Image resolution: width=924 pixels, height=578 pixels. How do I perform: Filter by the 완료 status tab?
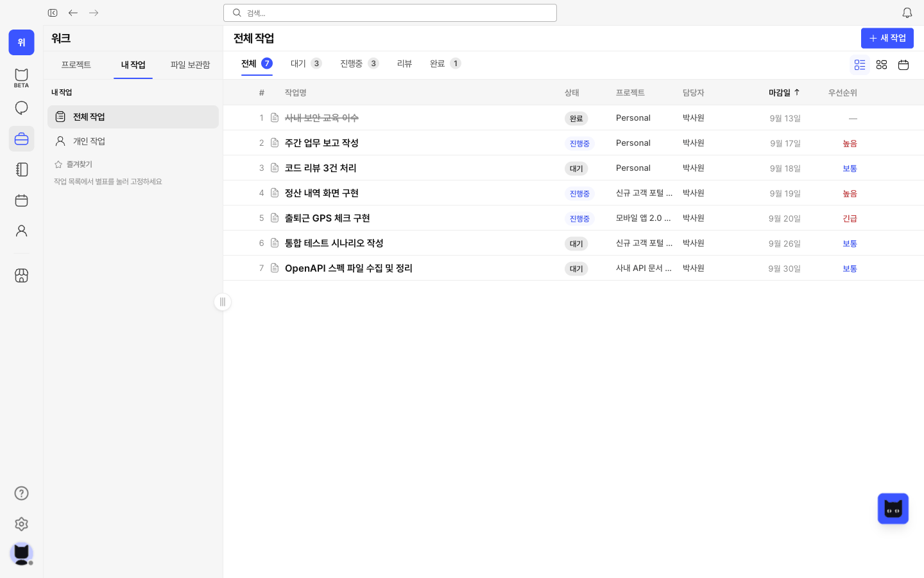(x=445, y=64)
